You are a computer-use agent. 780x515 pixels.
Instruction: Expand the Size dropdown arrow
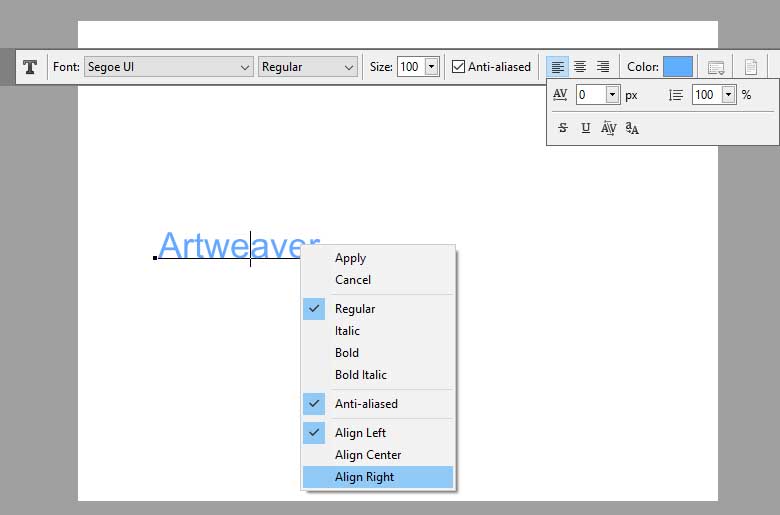click(432, 67)
